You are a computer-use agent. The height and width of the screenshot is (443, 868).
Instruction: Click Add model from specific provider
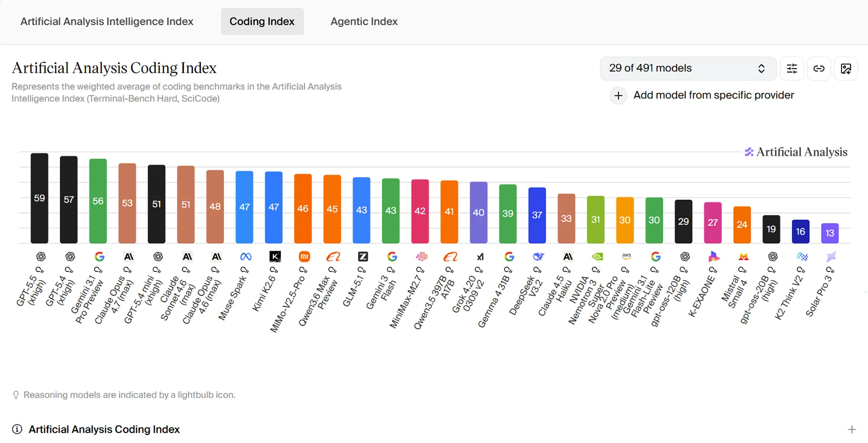(713, 95)
